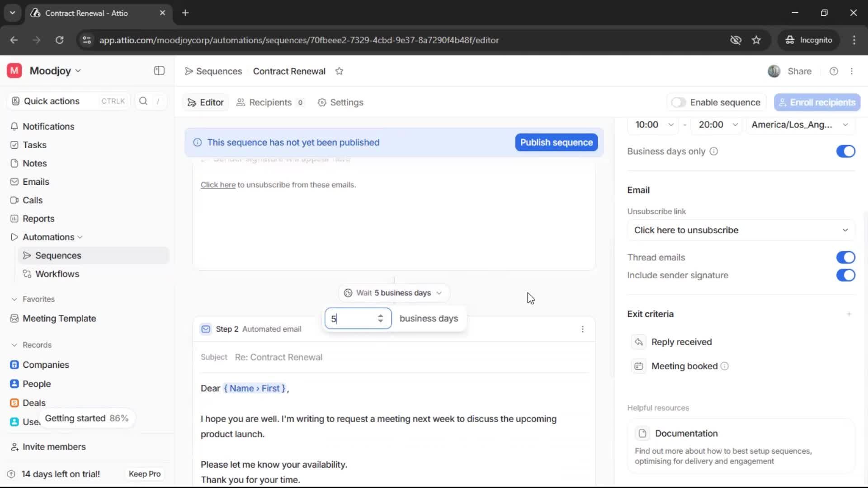Viewport: 868px width, 488px height.
Task: Add exit criteria with plus icon
Action: tap(849, 314)
